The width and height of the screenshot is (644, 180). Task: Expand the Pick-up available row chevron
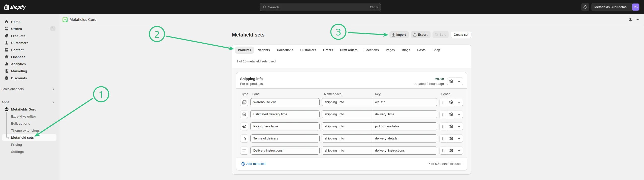[459, 126]
